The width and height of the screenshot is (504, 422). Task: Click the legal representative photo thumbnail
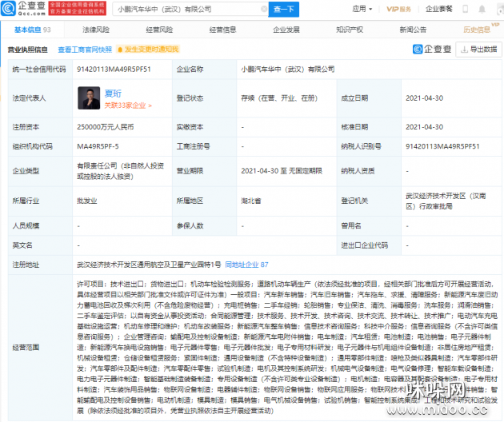point(89,98)
